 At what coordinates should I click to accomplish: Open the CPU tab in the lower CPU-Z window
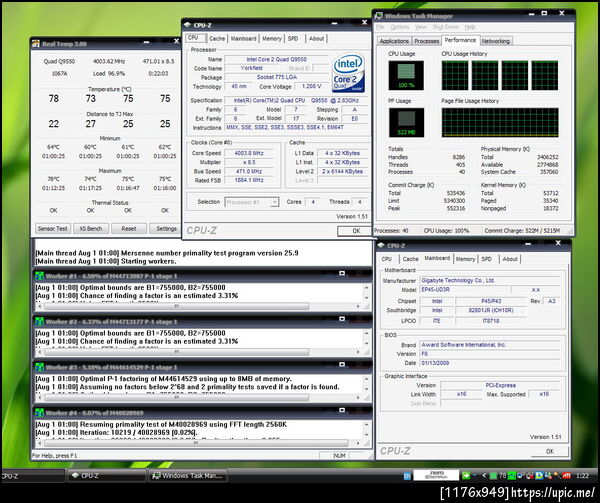[386, 259]
